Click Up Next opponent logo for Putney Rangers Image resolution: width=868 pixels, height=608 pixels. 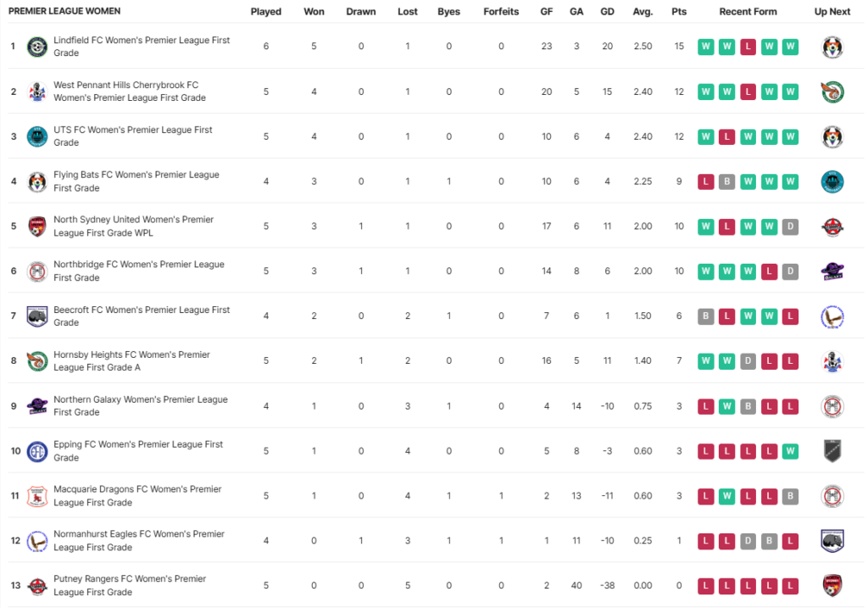point(832,586)
